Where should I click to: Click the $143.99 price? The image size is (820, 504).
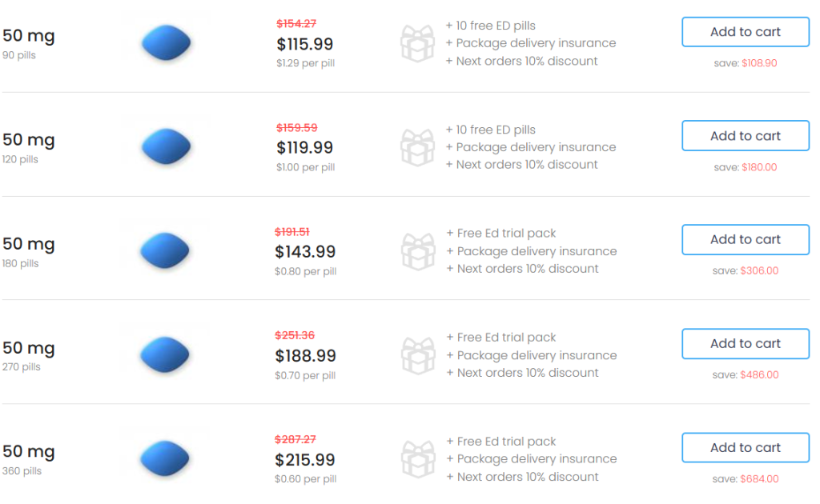pos(305,252)
